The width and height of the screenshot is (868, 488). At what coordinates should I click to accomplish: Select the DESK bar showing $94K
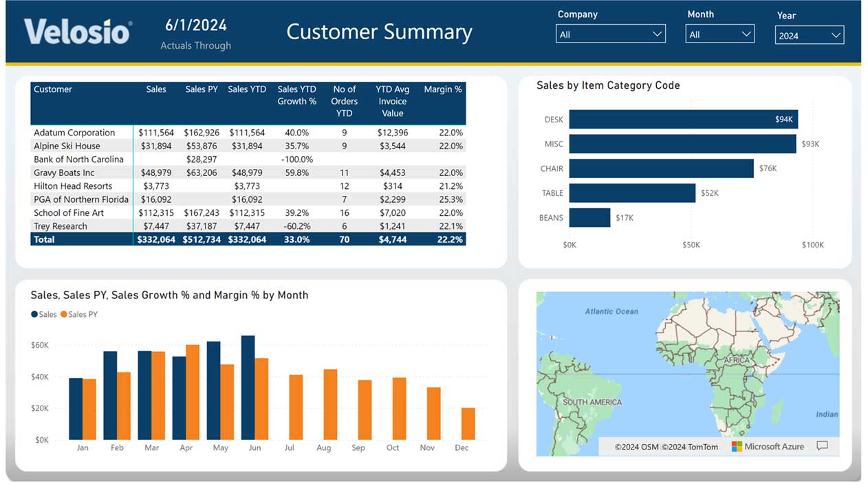pyautogui.click(x=684, y=120)
